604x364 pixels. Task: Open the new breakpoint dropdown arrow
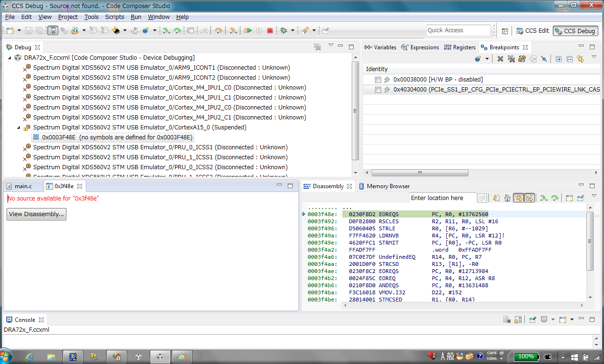(x=486, y=59)
